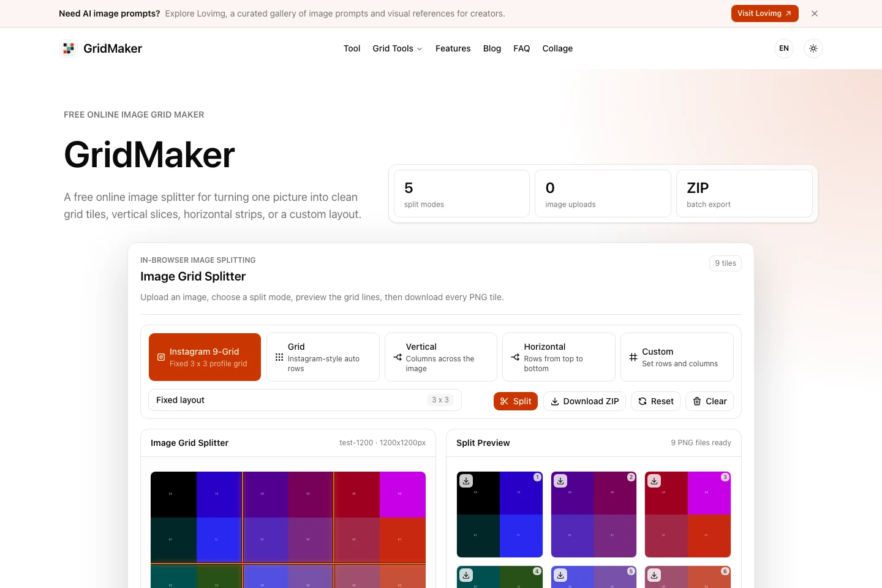This screenshot has height=588, width=882.
Task: Click the Fixed layout field
Action: point(305,400)
